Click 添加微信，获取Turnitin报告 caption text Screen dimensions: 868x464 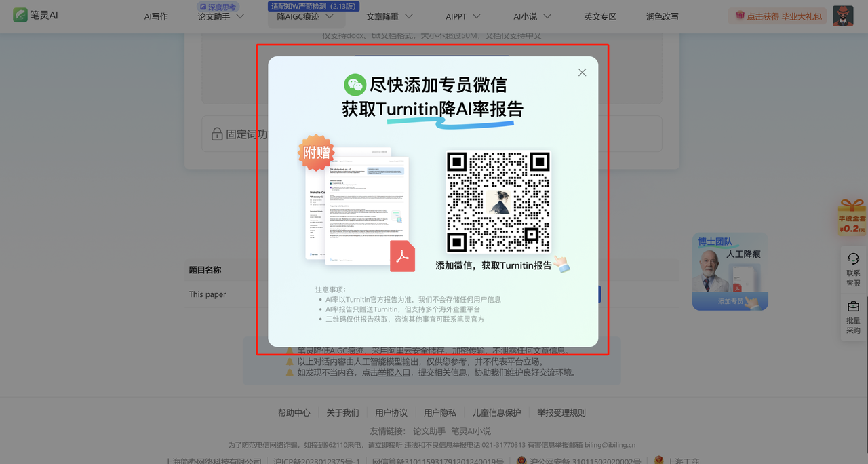coord(493,266)
